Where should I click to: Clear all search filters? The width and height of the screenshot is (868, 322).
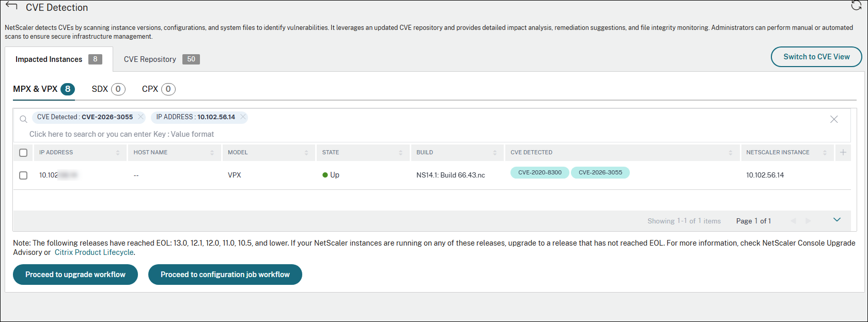click(834, 119)
